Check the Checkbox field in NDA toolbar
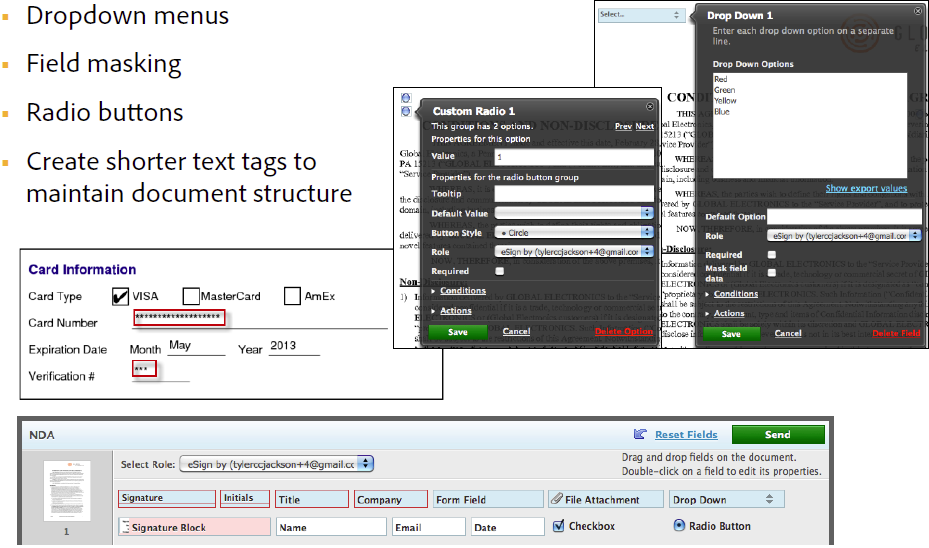 pos(558,525)
